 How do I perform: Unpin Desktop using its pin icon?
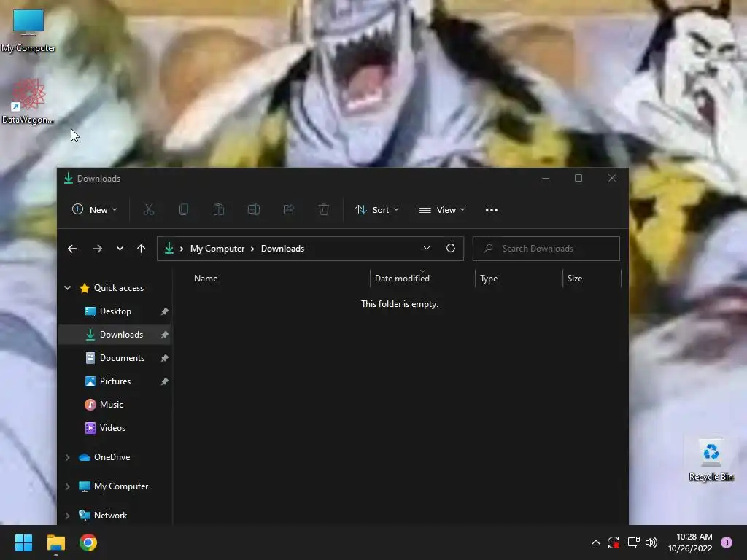pos(164,311)
